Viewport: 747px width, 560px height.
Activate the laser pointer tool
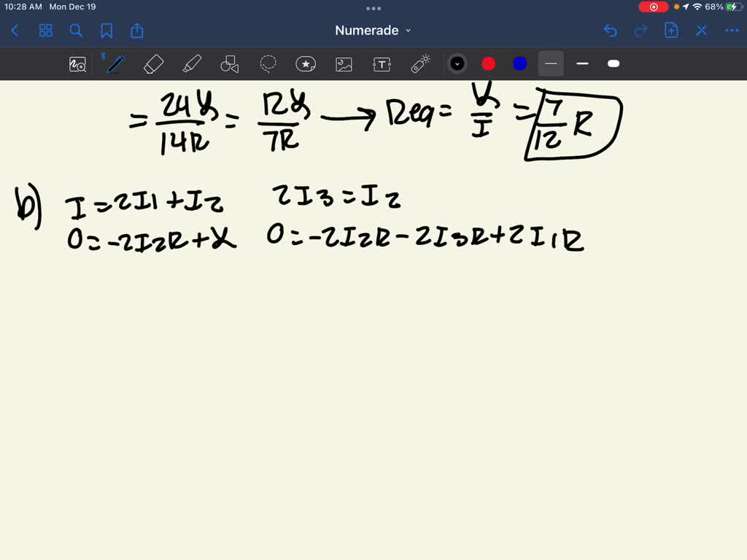point(420,64)
